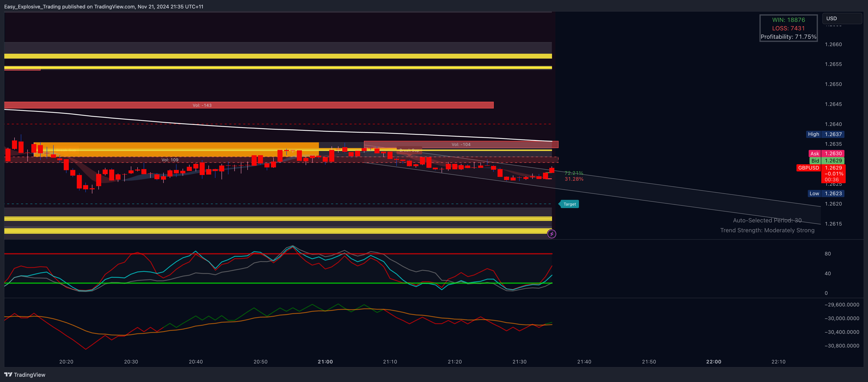Screen dimensions: 868x382
Task: Click the red GBPUSD symbol label
Action: (808, 168)
